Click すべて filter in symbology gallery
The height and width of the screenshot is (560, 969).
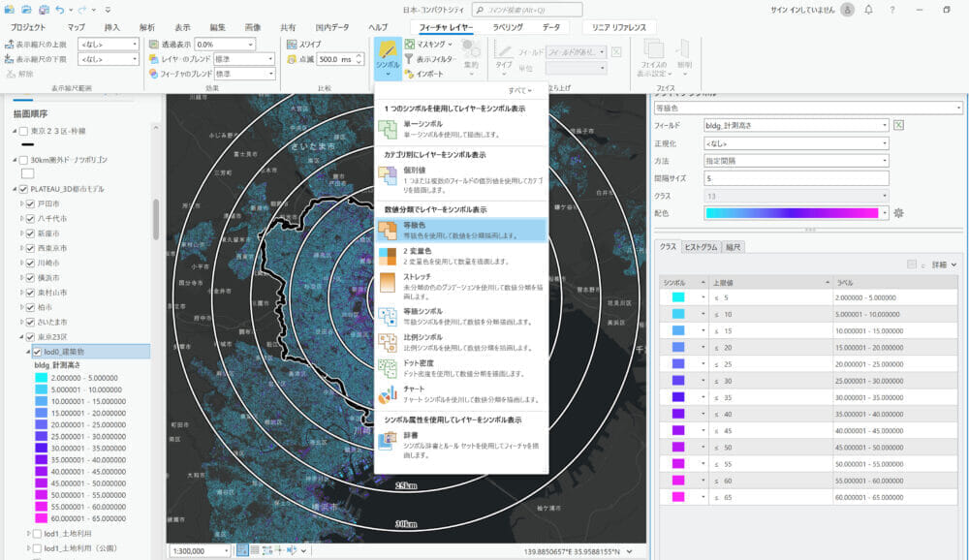pyautogui.click(x=519, y=90)
